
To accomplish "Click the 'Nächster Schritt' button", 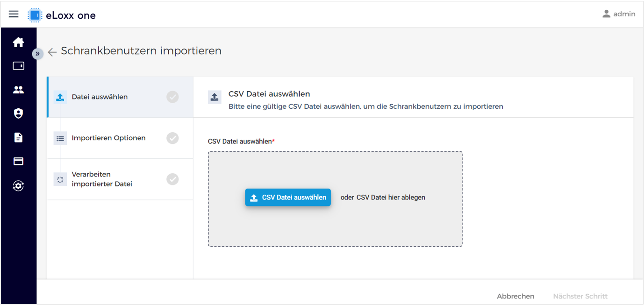I will tap(580, 296).
